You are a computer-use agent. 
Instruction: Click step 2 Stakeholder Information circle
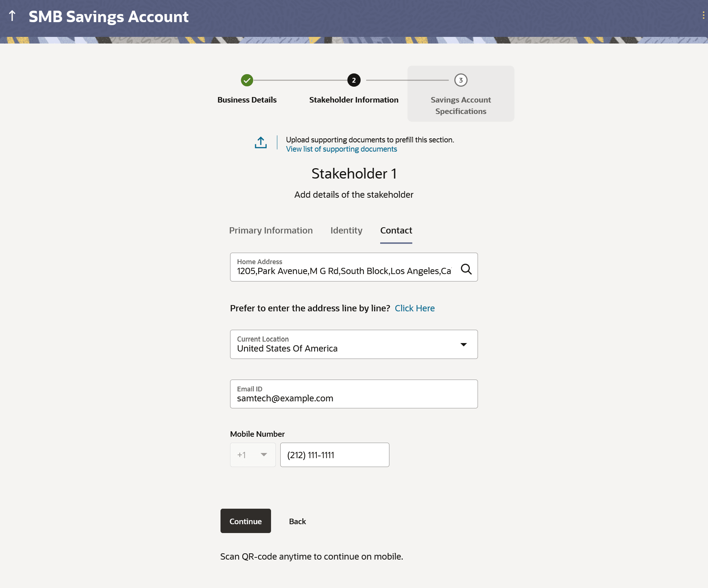(354, 80)
